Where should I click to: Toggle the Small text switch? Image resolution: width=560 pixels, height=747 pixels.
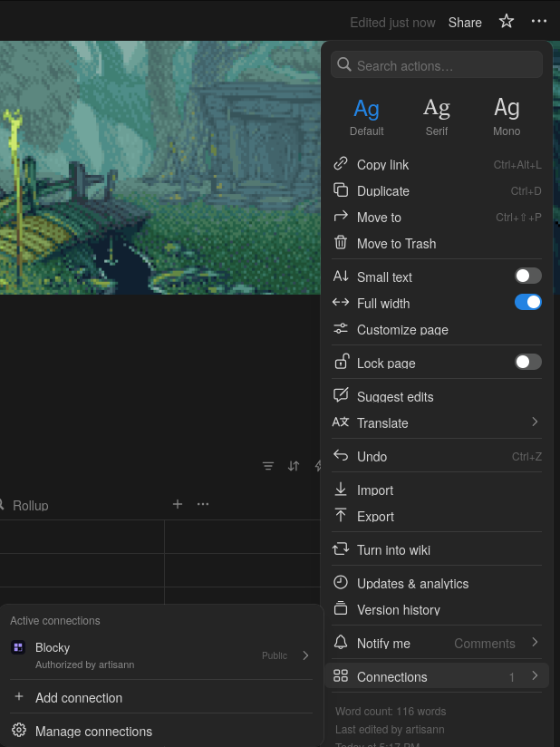coord(527,276)
